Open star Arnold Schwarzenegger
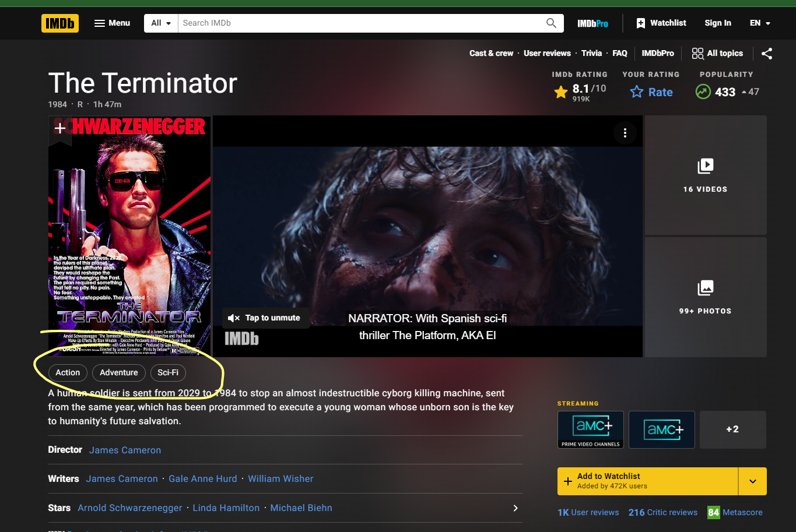Image resolution: width=796 pixels, height=532 pixels. [x=130, y=508]
